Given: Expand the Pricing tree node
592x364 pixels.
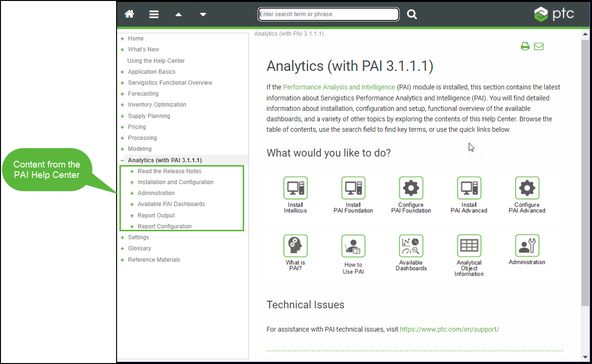Looking at the screenshot, I should pyautogui.click(x=122, y=127).
